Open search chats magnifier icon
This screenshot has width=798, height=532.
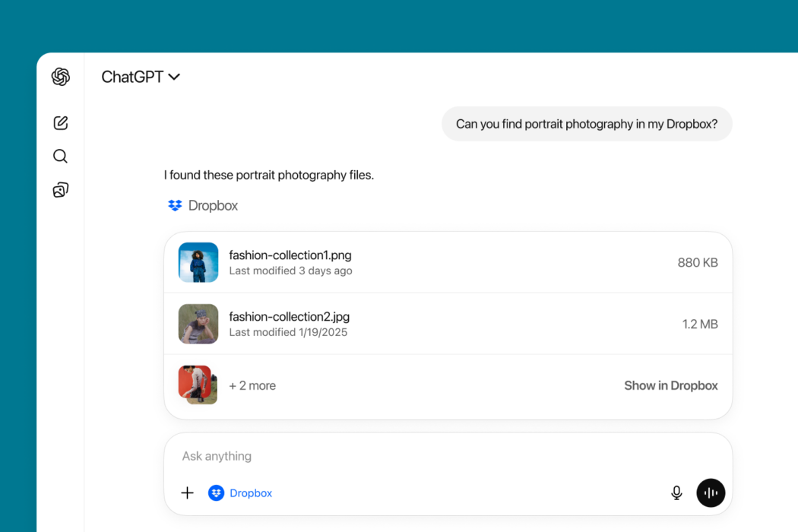point(61,157)
